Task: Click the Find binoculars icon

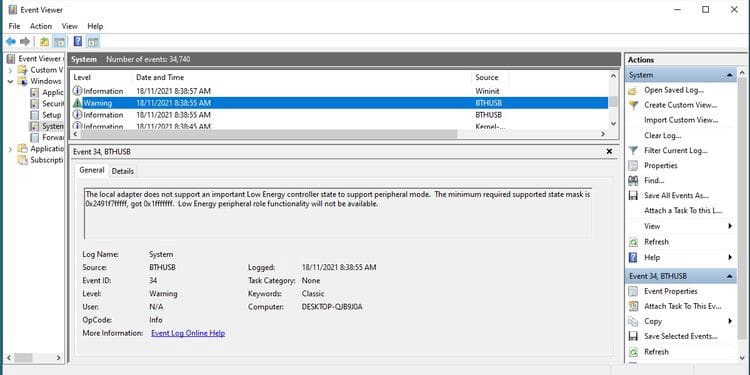Action: (x=633, y=181)
